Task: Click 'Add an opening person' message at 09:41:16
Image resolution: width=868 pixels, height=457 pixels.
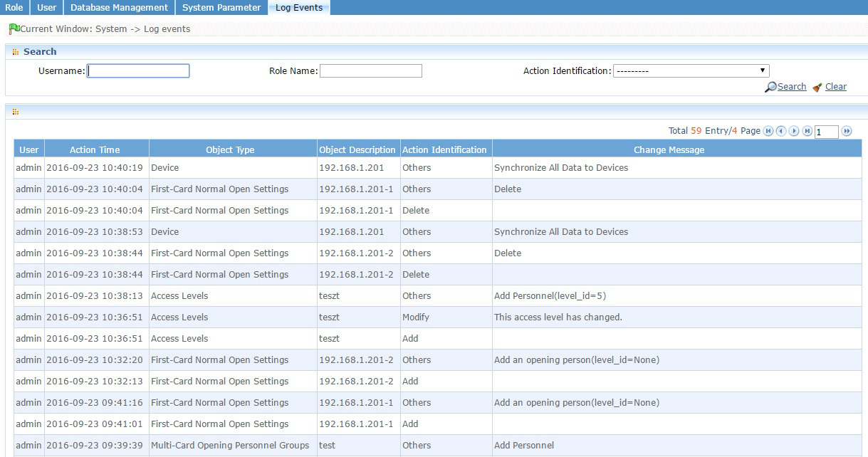Action: [577, 403]
